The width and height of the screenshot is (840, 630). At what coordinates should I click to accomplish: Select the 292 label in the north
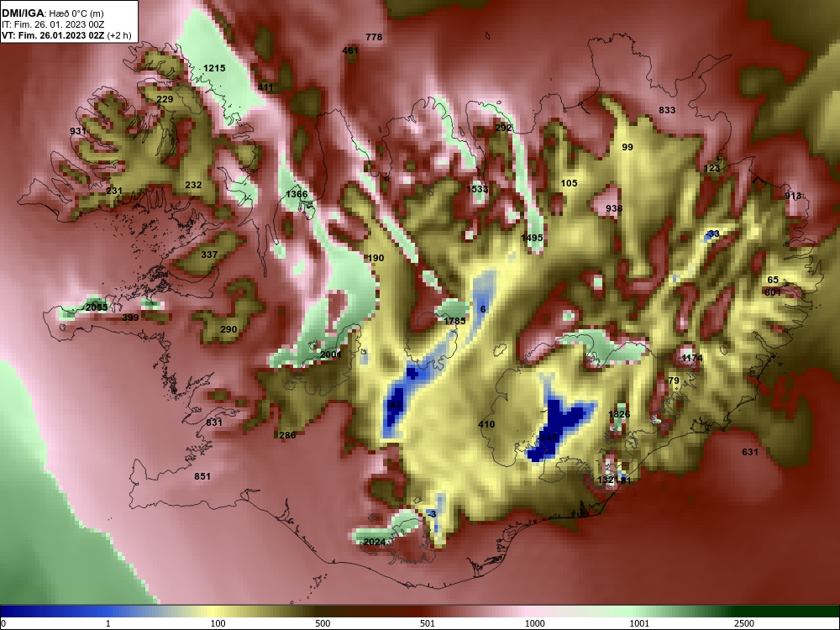(503, 128)
